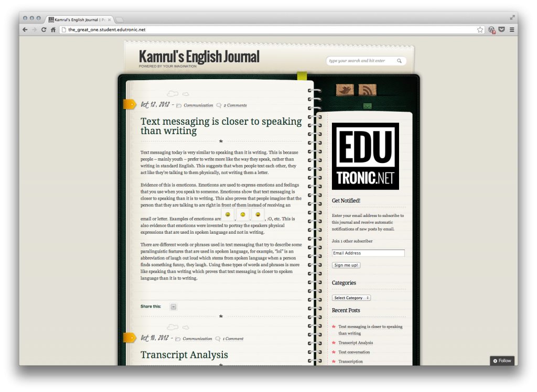Viewport: 537px width, 392px height.
Task: Click the search magnifier icon
Action: [x=399, y=61]
